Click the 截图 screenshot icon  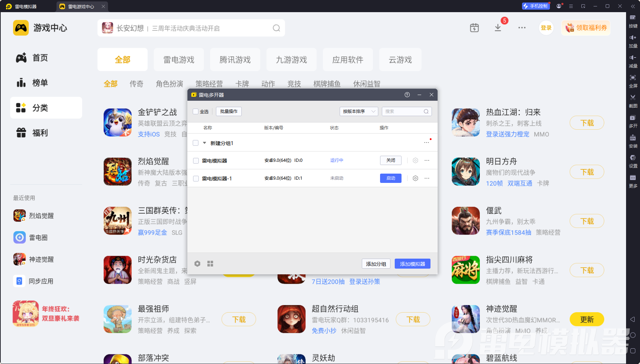[x=633, y=101]
